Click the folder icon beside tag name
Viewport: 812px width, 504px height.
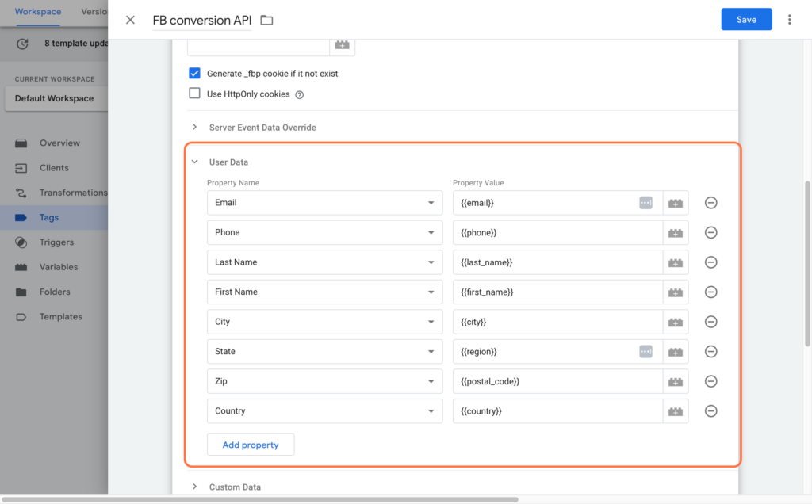[x=266, y=20]
